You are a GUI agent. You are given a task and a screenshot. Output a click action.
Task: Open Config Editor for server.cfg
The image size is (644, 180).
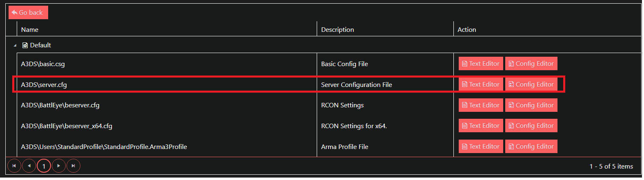pos(531,84)
